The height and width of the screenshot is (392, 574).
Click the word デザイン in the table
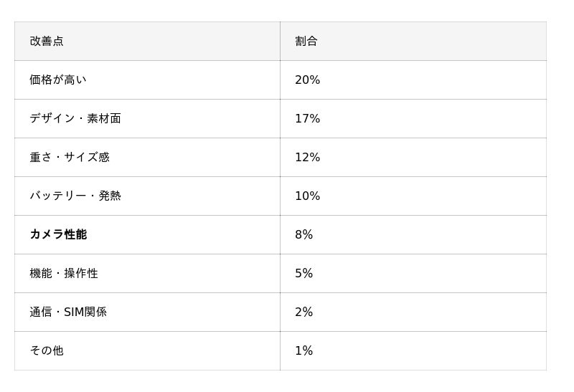(52, 119)
